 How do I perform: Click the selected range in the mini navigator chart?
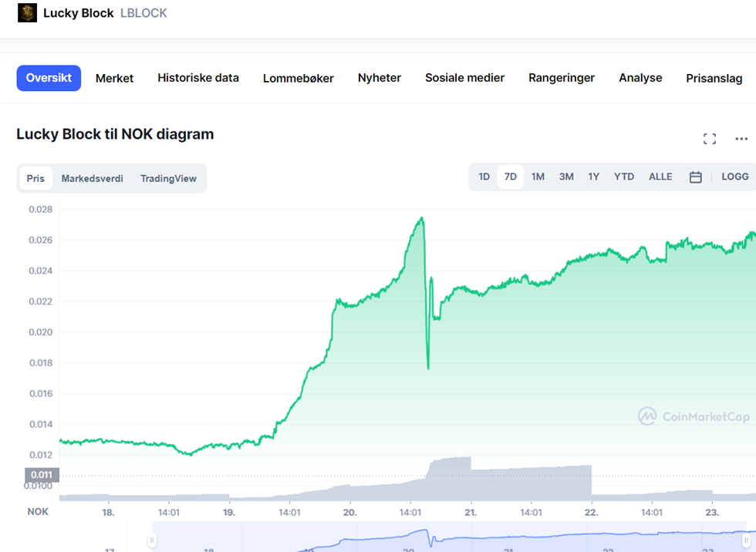[449, 537]
